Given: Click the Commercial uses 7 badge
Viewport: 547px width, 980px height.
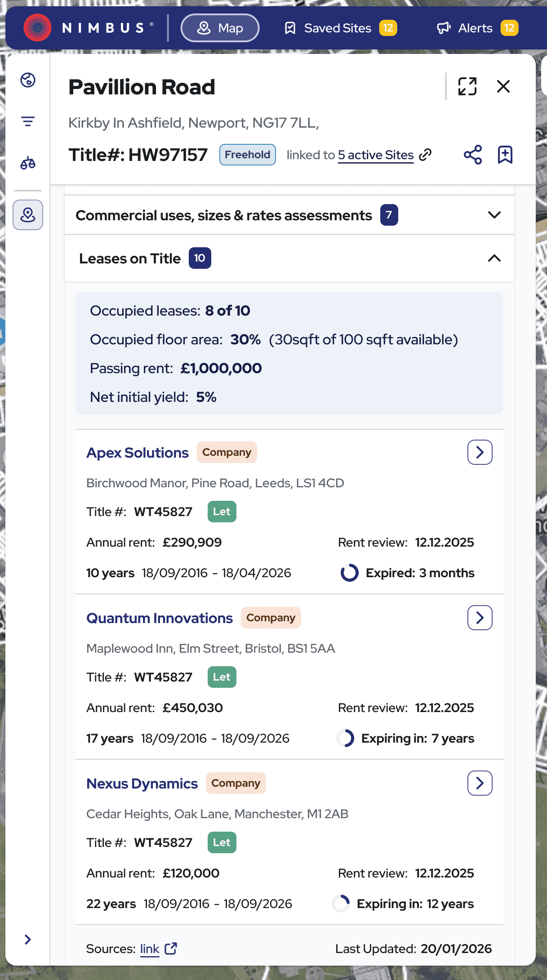Looking at the screenshot, I should [389, 215].
